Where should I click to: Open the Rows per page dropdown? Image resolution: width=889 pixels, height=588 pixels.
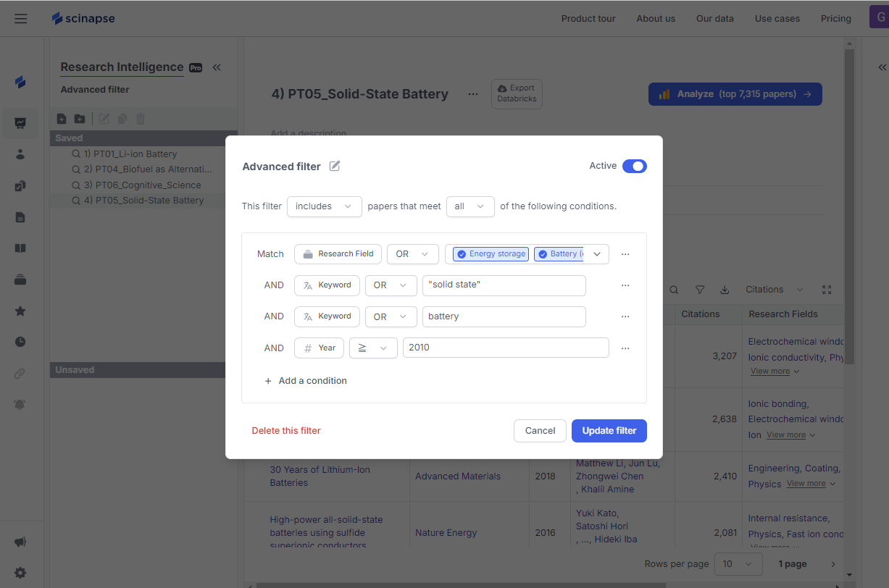(738, 564)
